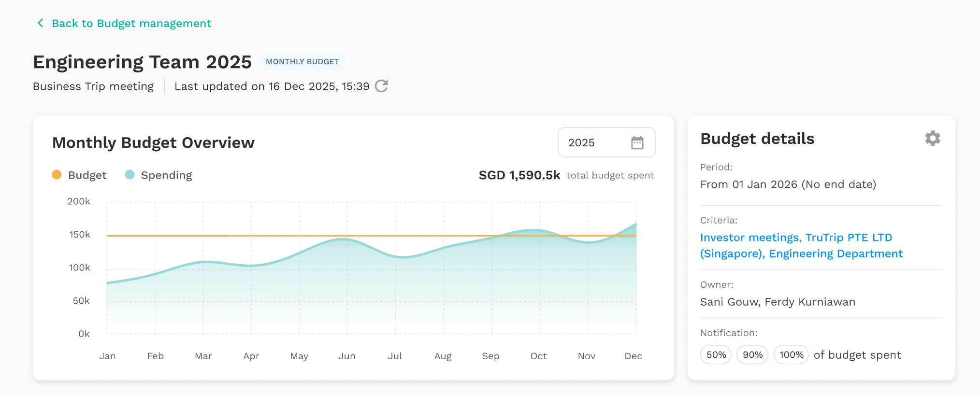Toggle the Budget legend series
Viewport: 980px width, 395px height.
click(x=79, y=175)
